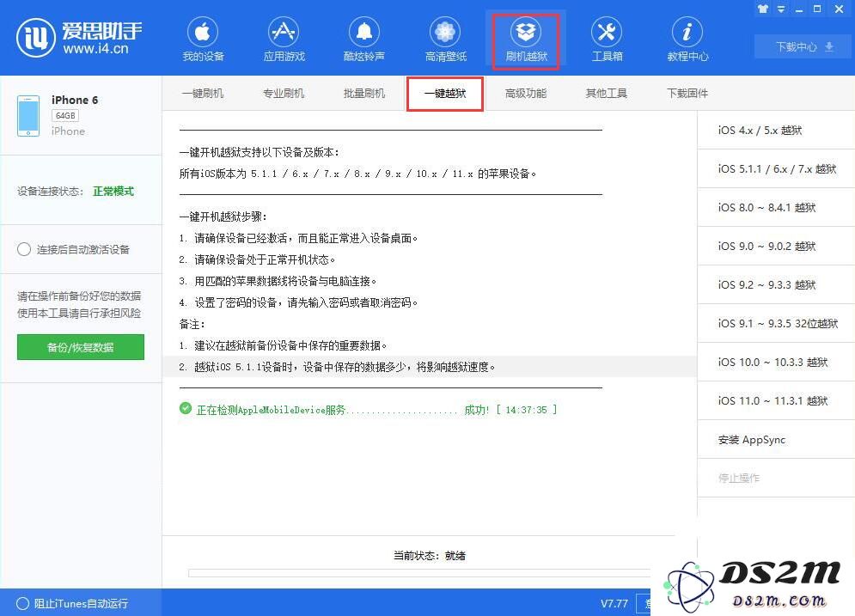The width and height of the screenshot is (855, 616).
Task: Click the 下载中心 download center button
Action: pyautogui.click(x=803, y=47)
